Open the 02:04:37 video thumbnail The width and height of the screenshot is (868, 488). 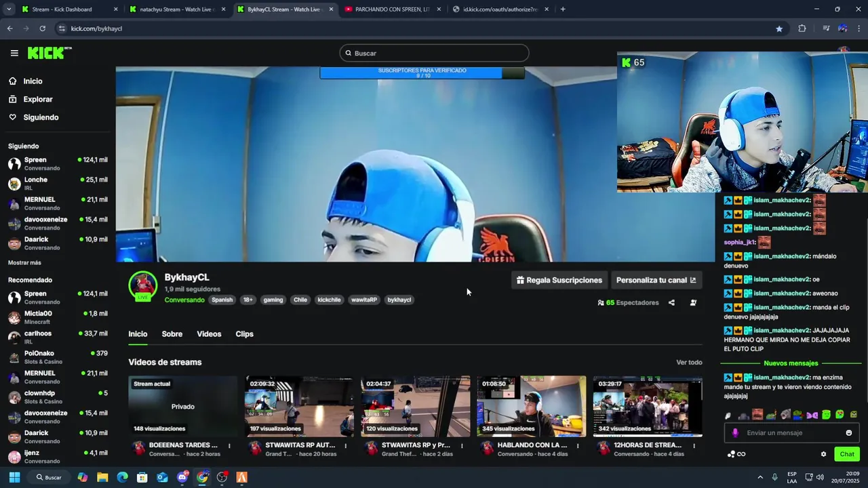click(x=415, y=406)
